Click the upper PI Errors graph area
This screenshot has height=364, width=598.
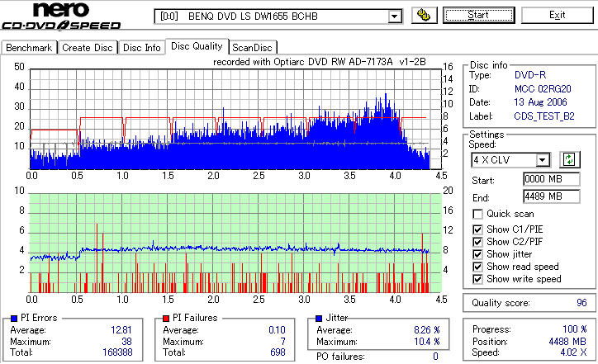235,119
